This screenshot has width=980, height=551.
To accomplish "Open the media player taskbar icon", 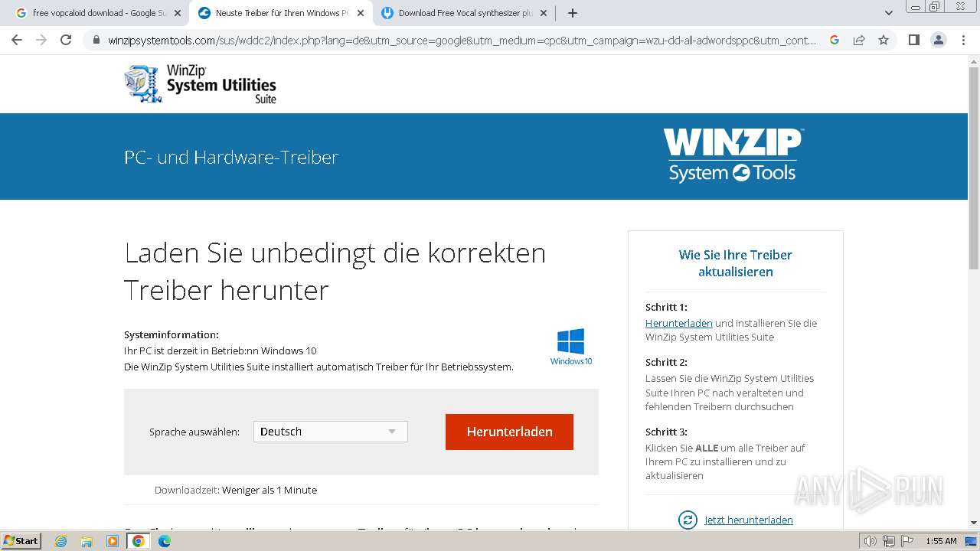I will click(113, 541).
